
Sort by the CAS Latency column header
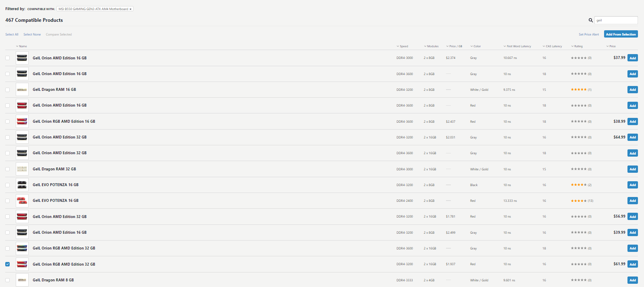pyautogui.click(x=552, y=46)
